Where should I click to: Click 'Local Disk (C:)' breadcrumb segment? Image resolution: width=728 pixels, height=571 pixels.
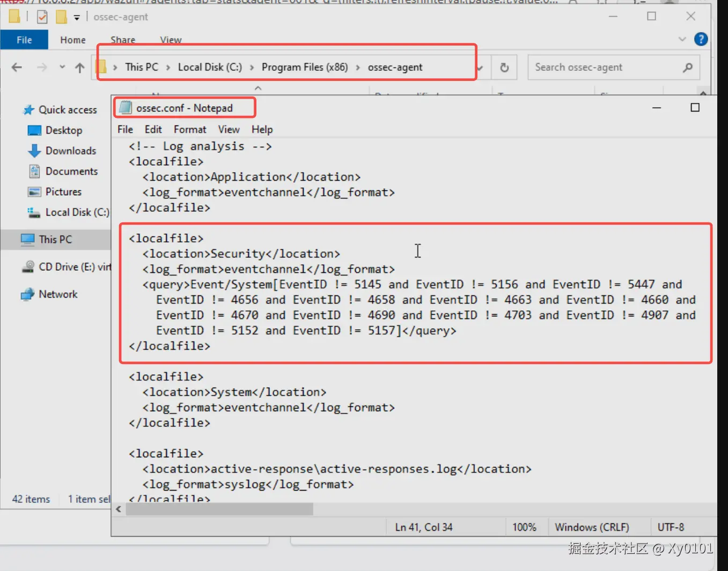pos(210,67)
